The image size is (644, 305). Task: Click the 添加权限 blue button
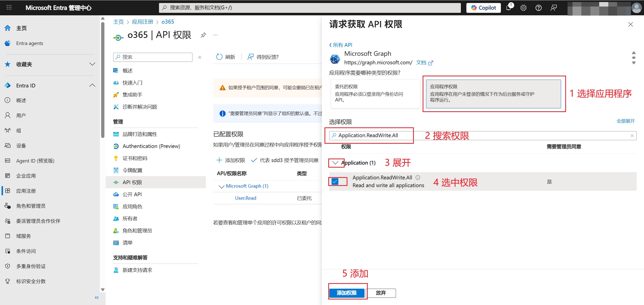pyautogui.click(x=347, y=293)
